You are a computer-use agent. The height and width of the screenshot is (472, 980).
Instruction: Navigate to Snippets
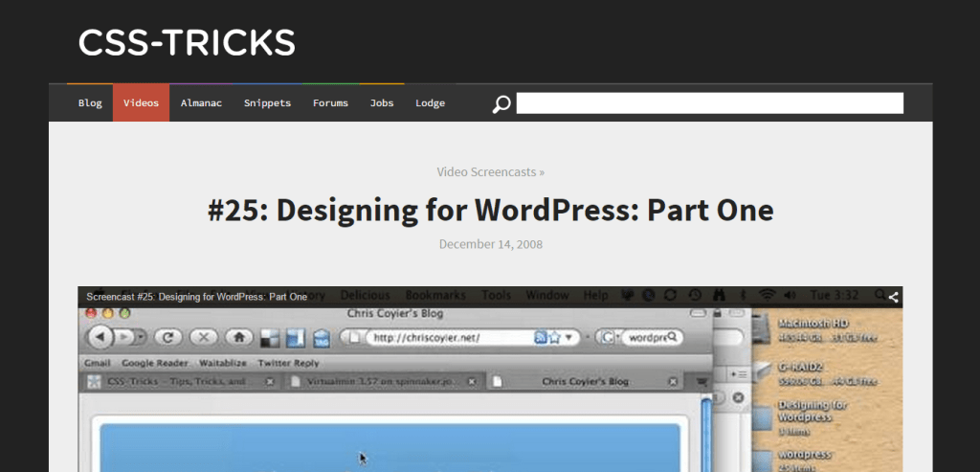(268, 103)
